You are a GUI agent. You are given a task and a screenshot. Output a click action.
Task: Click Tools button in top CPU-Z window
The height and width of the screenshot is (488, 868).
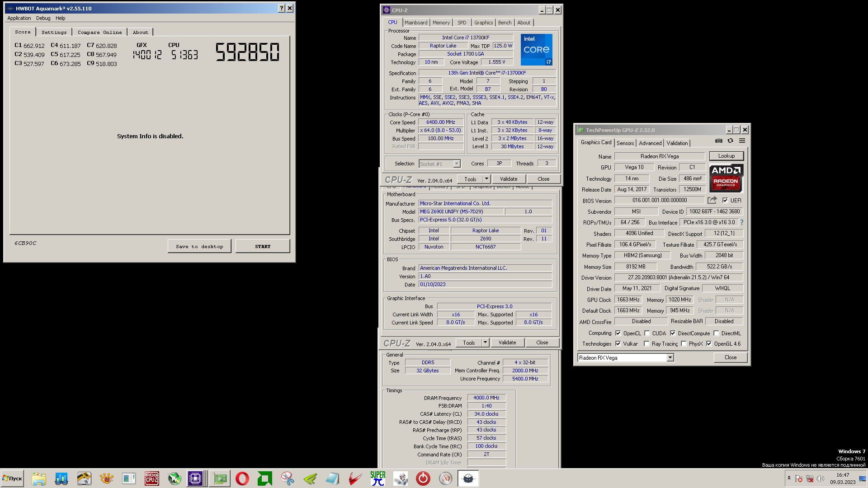coord(470,179)
